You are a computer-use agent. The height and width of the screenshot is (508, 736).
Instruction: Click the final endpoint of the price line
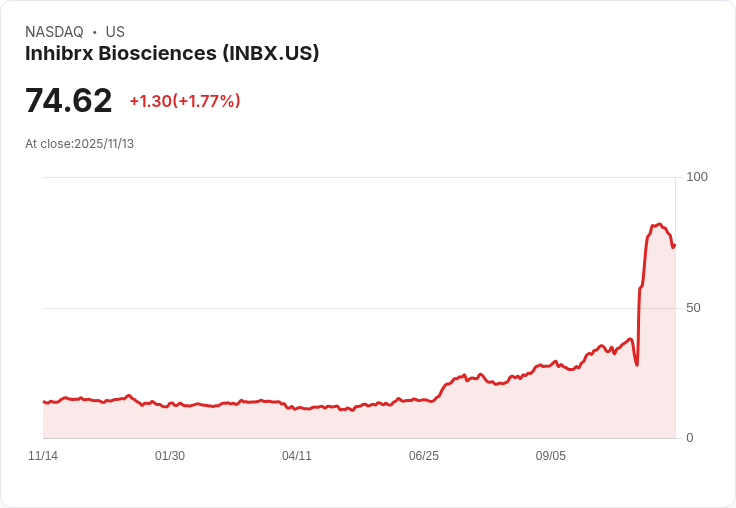(675, 245)
